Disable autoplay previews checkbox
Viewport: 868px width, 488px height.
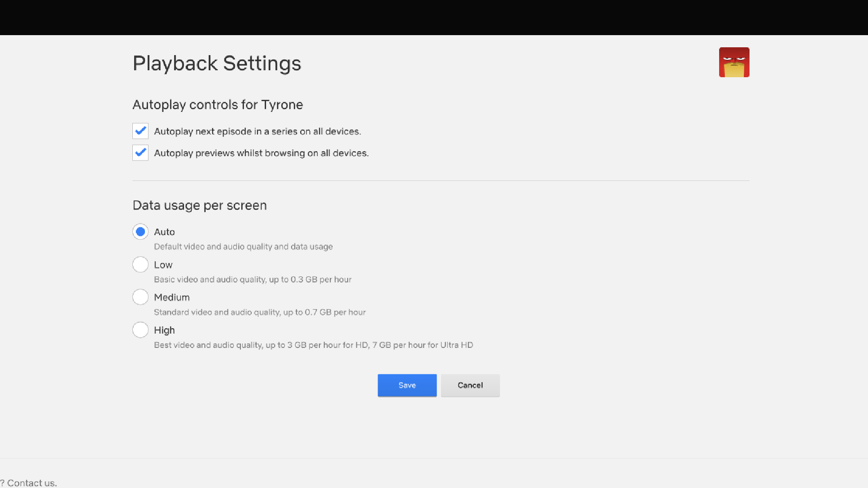click(140, 153)
